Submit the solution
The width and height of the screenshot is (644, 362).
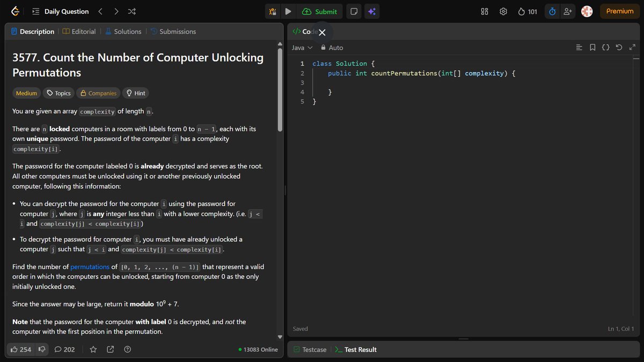(x=320, y=11)
